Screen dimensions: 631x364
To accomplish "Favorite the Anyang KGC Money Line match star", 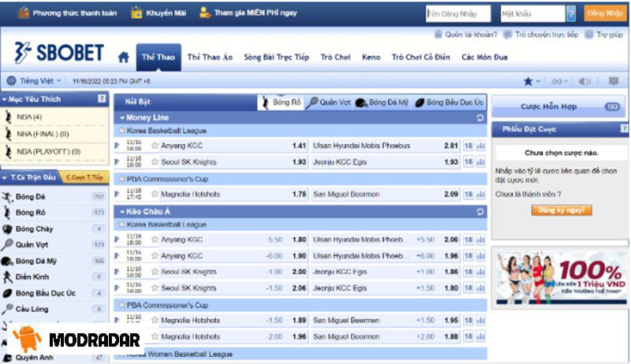I will pyautogui.click(x=155, y=146).
